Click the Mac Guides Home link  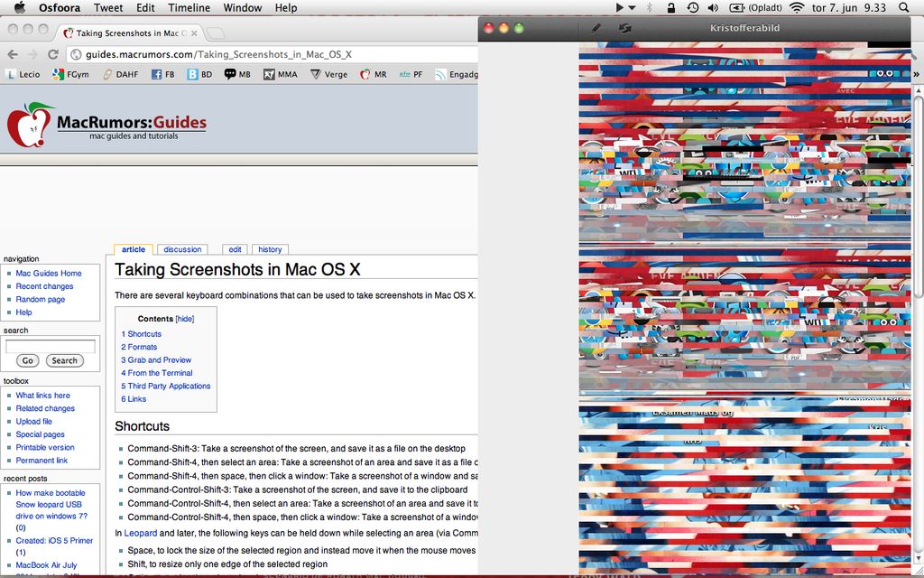click(x=49, y=273)
